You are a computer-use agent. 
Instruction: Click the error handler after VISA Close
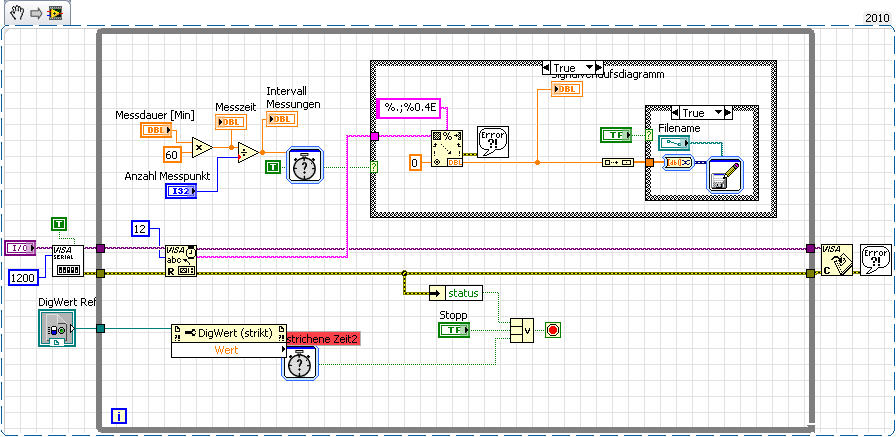click(876, 260)
